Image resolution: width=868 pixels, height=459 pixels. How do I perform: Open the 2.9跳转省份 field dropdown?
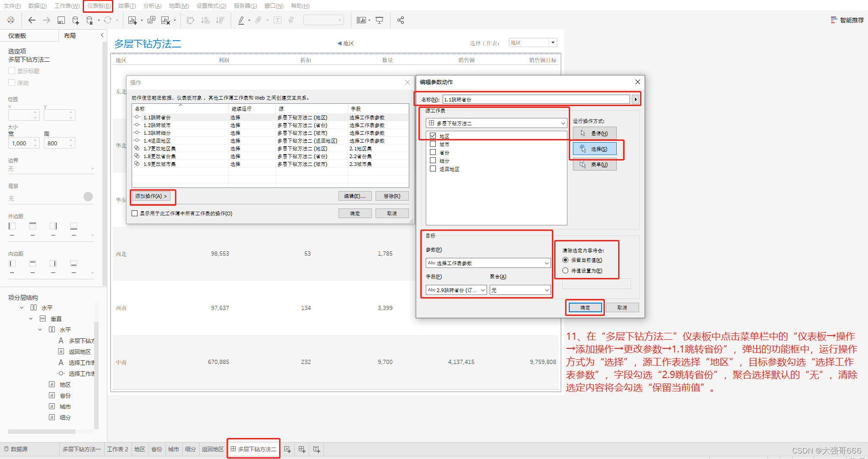click(456, 290)
